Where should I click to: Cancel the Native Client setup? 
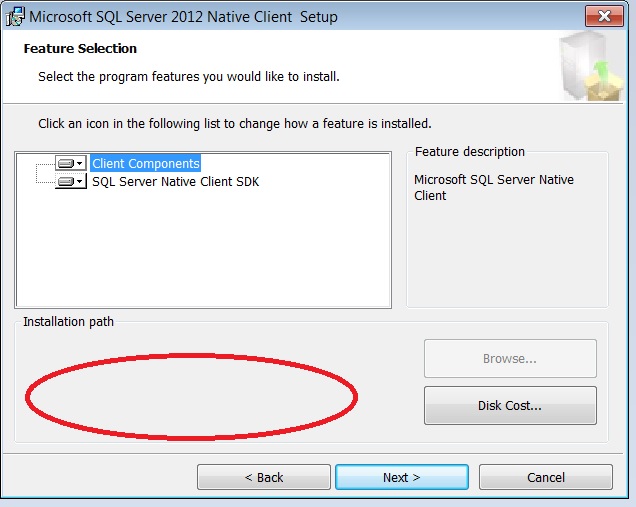[x=545, y=477]
